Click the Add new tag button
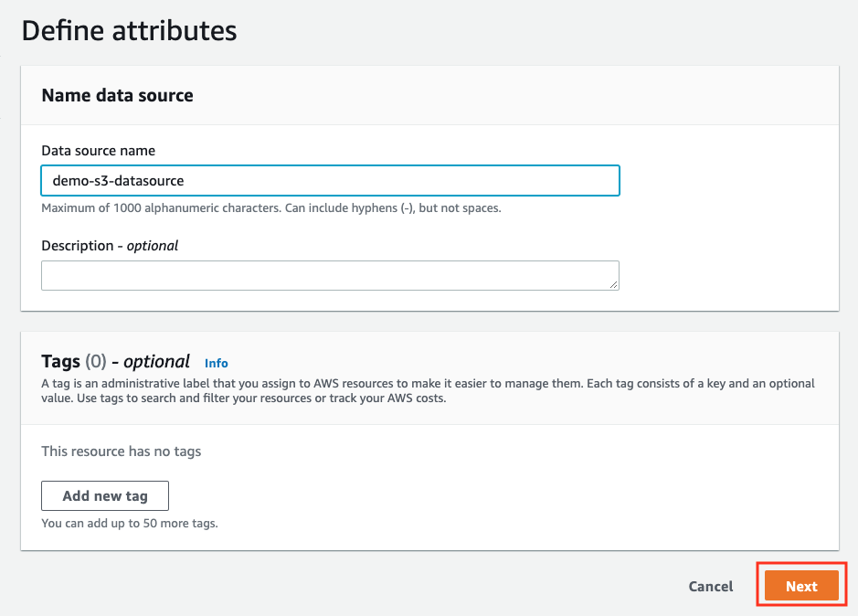This screenshot has height=616, width=858. (x=105, y=495)
